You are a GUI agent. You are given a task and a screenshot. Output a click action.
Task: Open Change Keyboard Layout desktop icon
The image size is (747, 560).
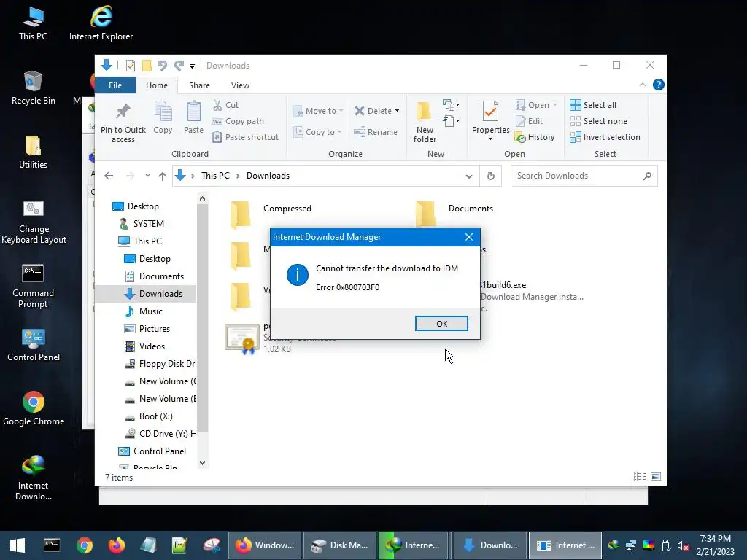34,222
